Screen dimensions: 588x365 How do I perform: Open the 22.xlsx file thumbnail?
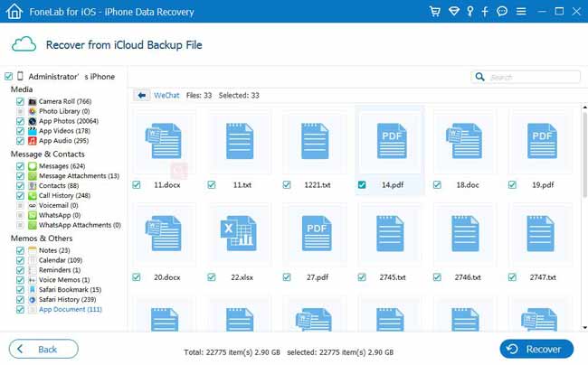click(239, 234)
